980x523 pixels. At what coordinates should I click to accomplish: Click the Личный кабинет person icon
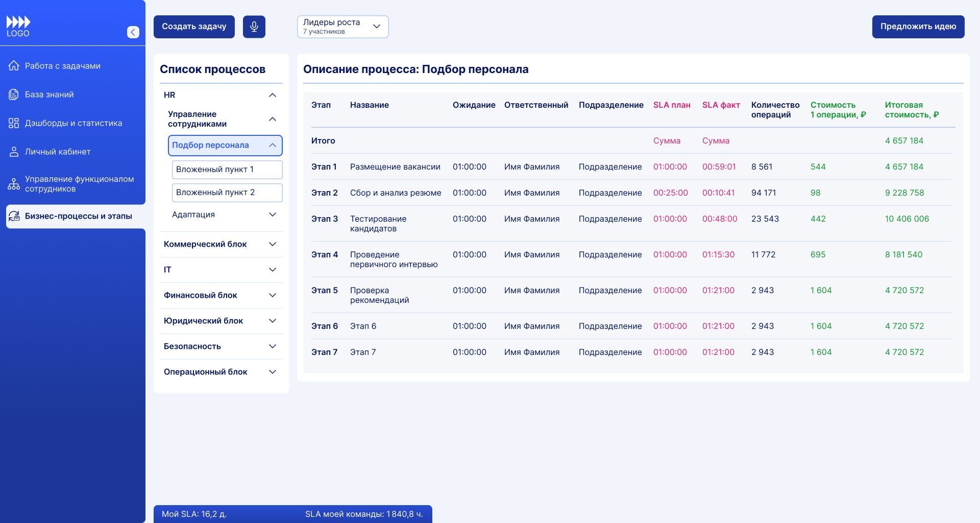(x=14, y=152)
